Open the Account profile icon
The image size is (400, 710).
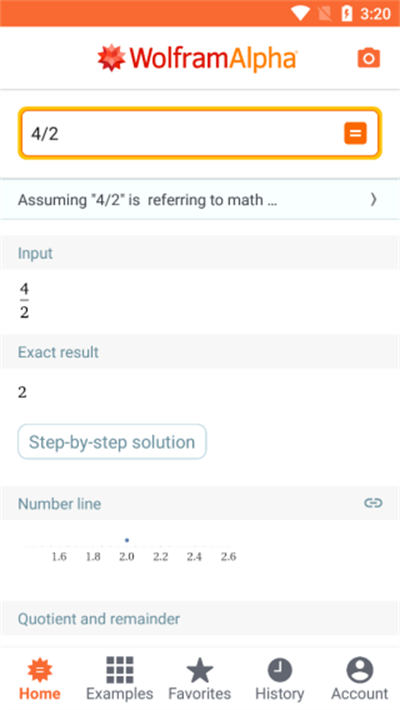click(x=360, y=670)
